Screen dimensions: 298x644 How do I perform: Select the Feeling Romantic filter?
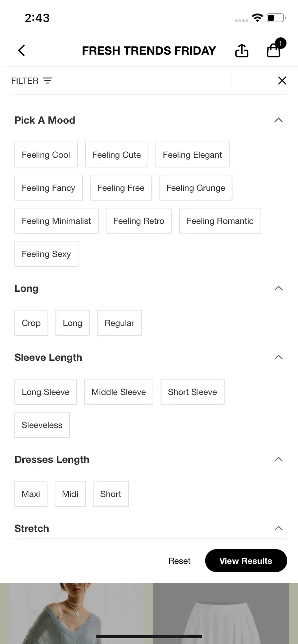tap(220, 221)
